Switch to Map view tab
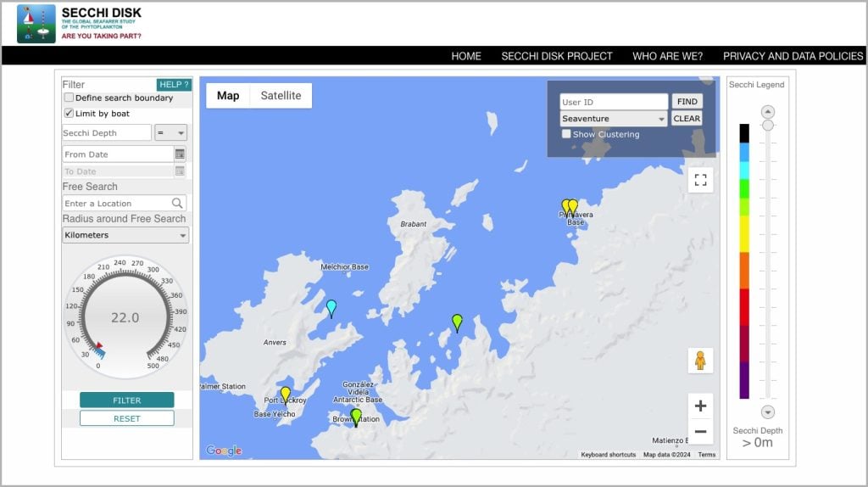Viewport: 868px width, 487px height. (228, 95)
